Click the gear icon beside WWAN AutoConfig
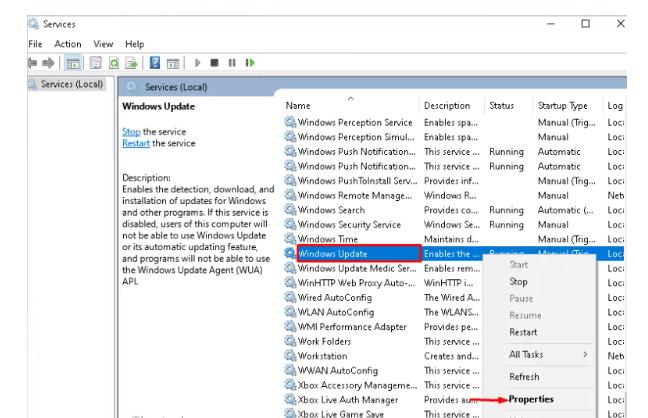648x418 pixels. 290,370
